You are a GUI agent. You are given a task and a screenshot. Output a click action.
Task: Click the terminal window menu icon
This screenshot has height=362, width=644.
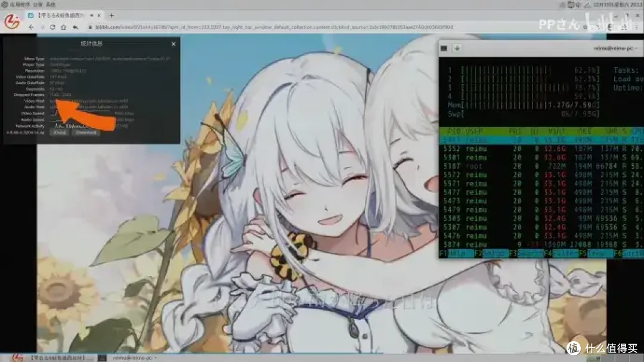(444, 48)
